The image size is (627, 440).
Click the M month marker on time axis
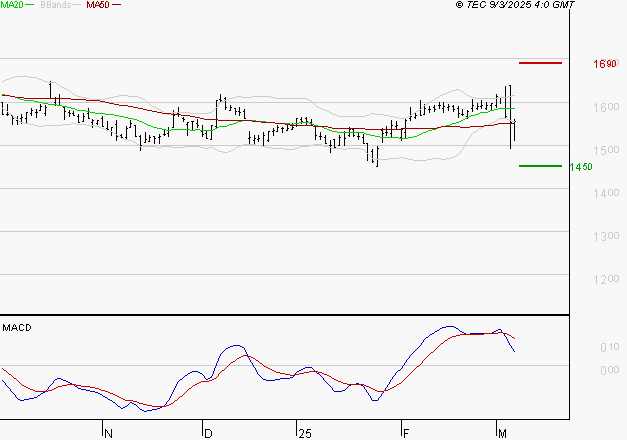tap(502, 432)
